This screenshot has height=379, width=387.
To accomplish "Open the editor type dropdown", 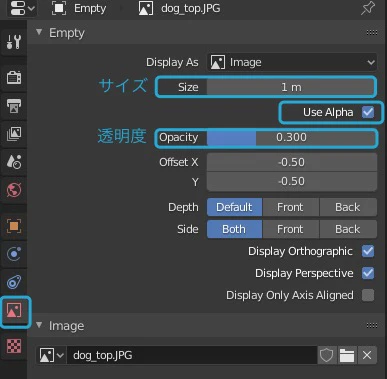I will [22, 8].
